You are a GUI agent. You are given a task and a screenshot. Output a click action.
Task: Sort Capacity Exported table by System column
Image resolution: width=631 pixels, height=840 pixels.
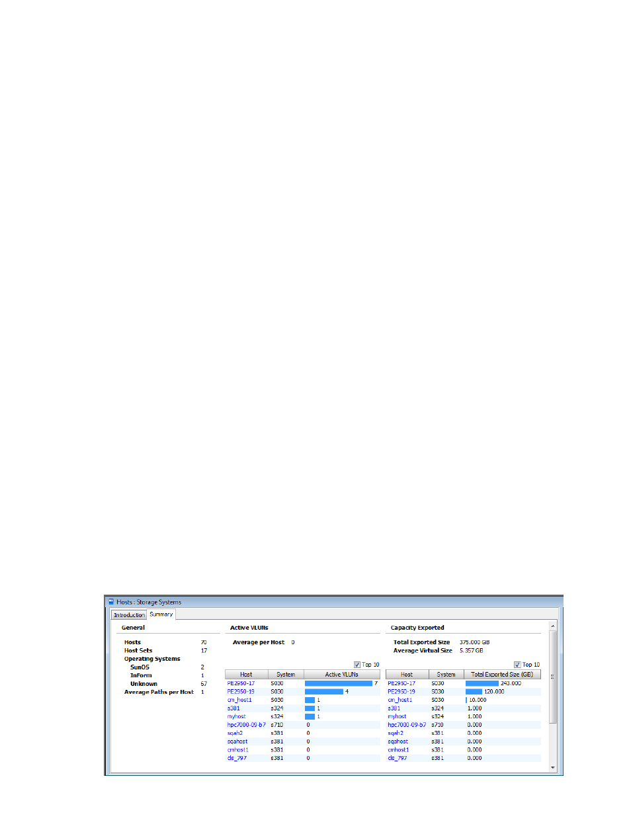point(446,675)
